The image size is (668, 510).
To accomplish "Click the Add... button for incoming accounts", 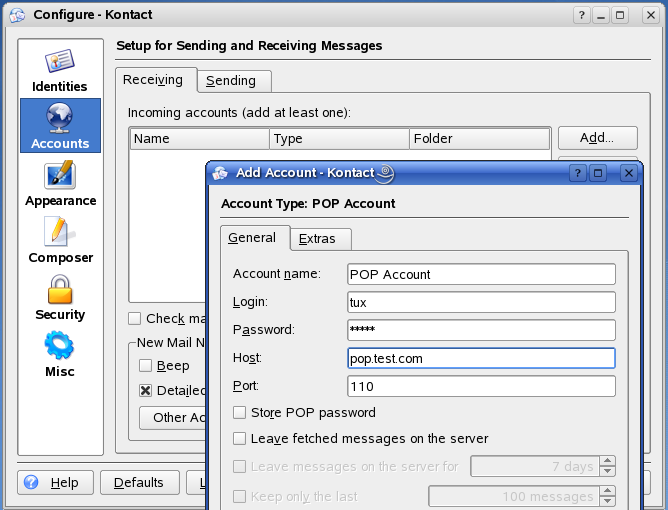I will 598,138.
